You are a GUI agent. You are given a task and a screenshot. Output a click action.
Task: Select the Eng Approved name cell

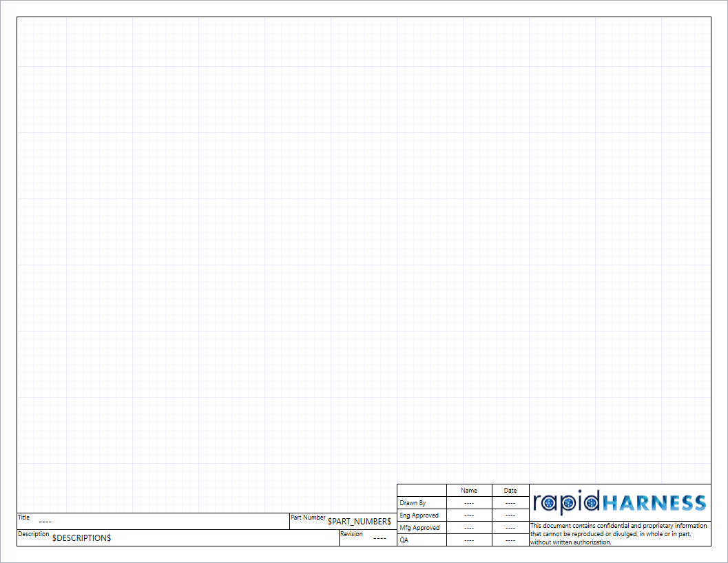[470, 515]
